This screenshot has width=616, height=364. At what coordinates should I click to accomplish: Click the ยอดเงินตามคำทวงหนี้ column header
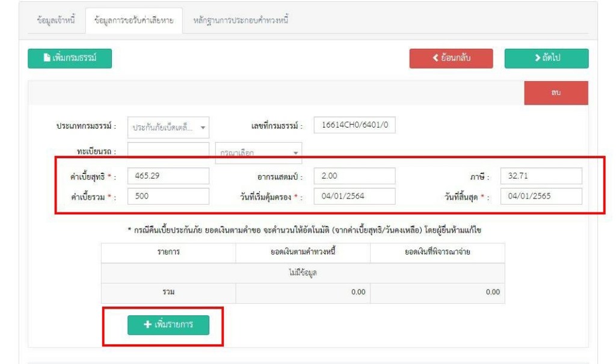[x=303, y=252]
